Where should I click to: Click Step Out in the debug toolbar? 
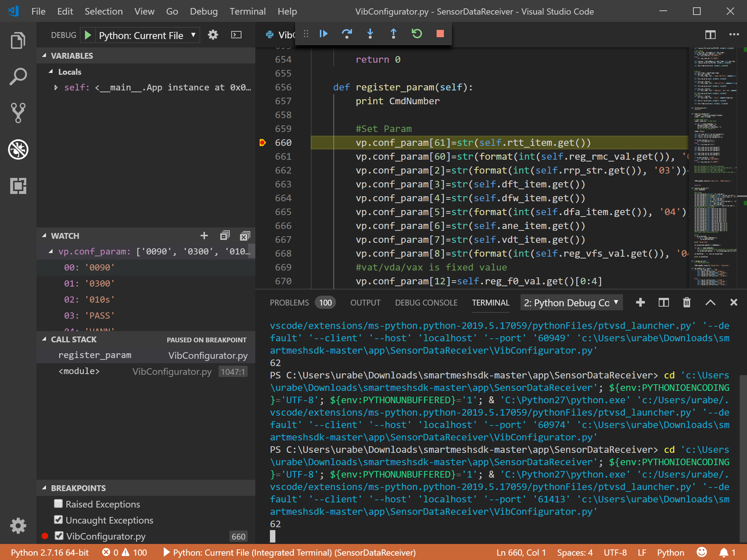(394, 34)
